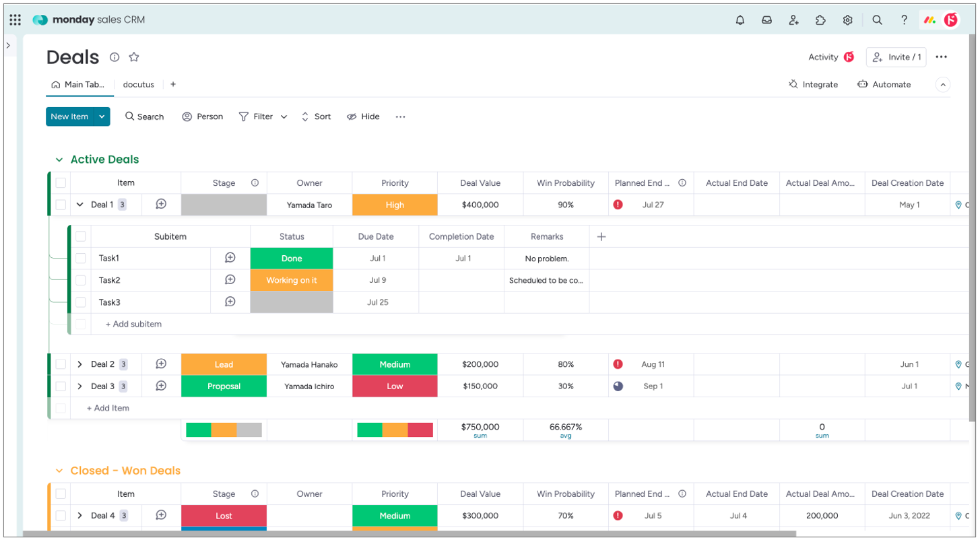Open the conversation icon for Task2
Screen dimensions: 980x542
[x=230, y=280]
